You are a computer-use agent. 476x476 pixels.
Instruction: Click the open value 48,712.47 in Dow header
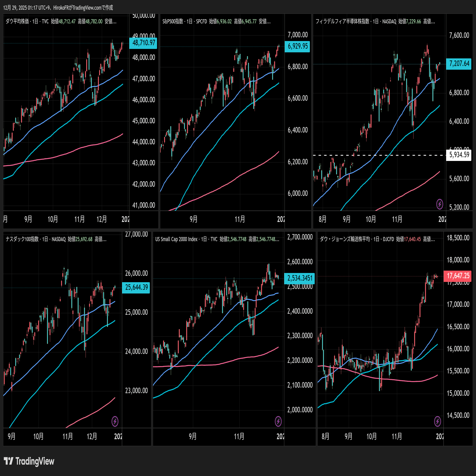(67, 21)
